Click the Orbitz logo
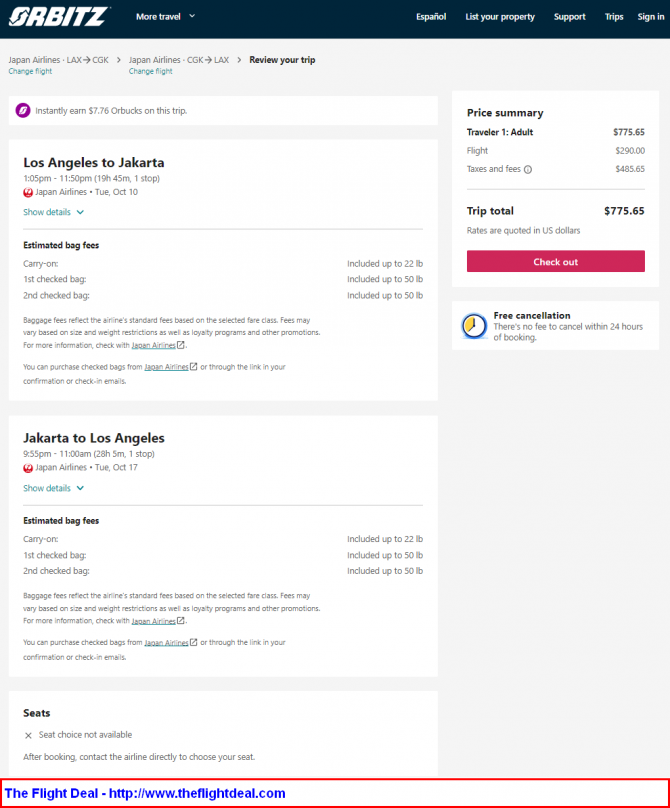The height and width of the screenshot is (808, 670). click(59, 16)
